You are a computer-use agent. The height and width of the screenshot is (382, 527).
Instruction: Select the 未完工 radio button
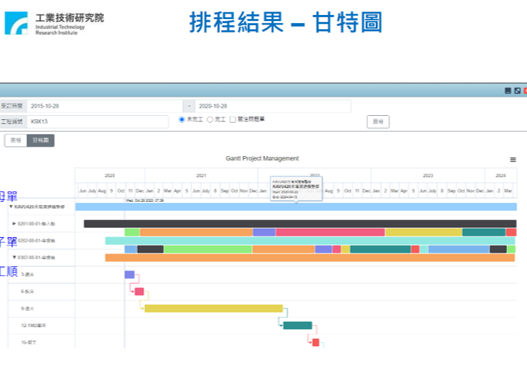[x=182, y=119]
